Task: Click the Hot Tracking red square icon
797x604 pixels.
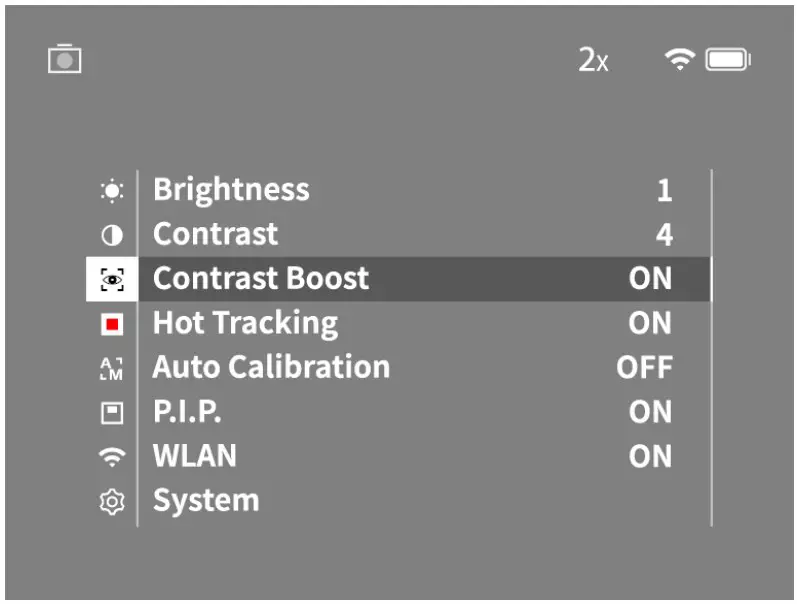Action: coord(112,324)
